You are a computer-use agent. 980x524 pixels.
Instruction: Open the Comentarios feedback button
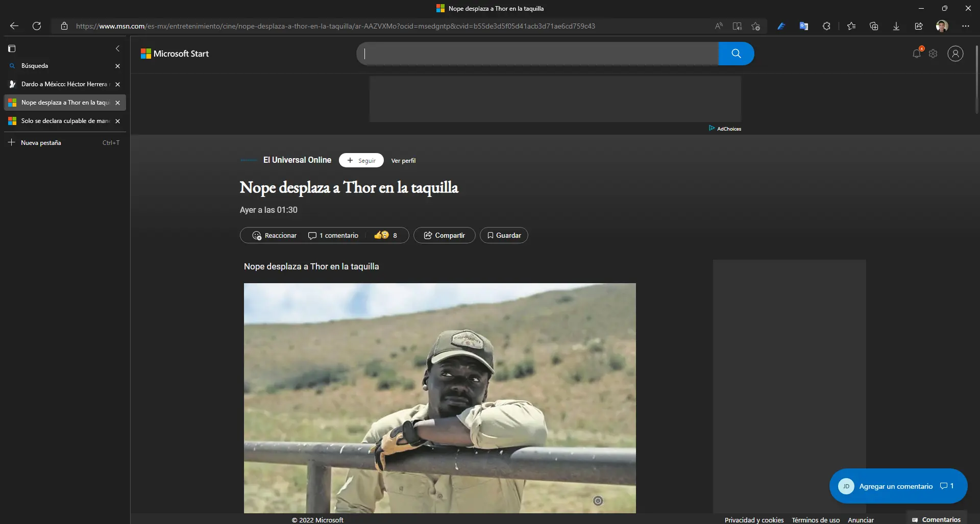[937, 519]
